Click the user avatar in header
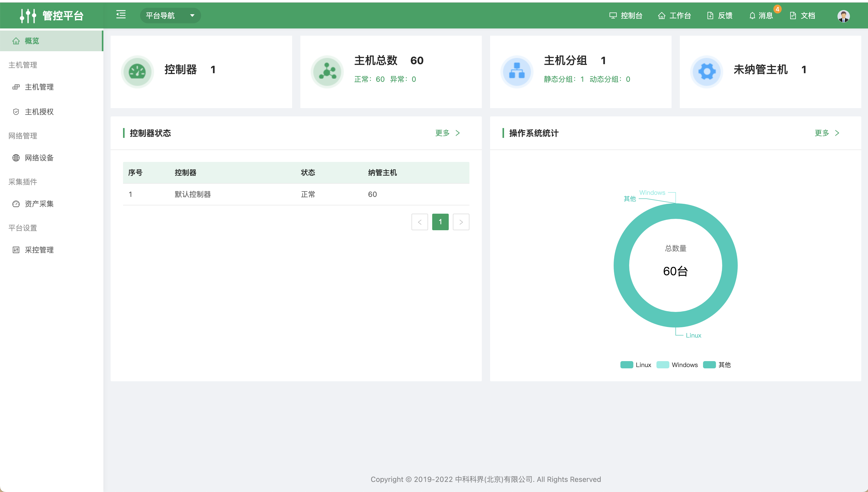Viewport: 868px width, 492px height. [x=843, y=16]
